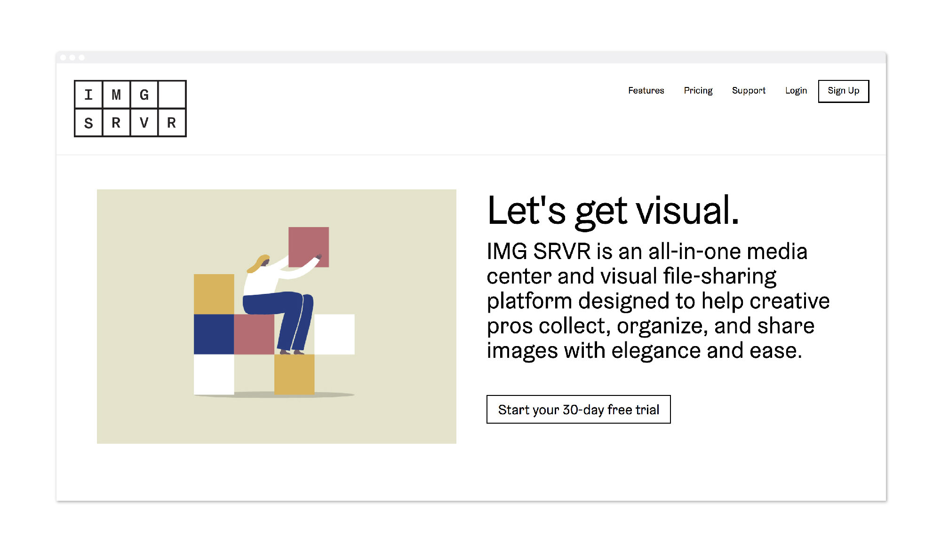
Task: Click the Login link
Action: (x=796, y=91)
